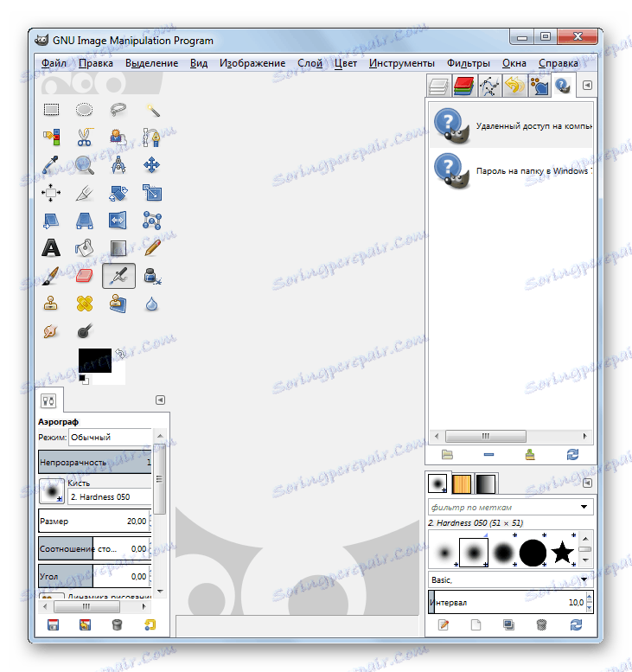Swap foreground and background colors
The height and width of the screenshot is (672, 632).
[120, 354]
